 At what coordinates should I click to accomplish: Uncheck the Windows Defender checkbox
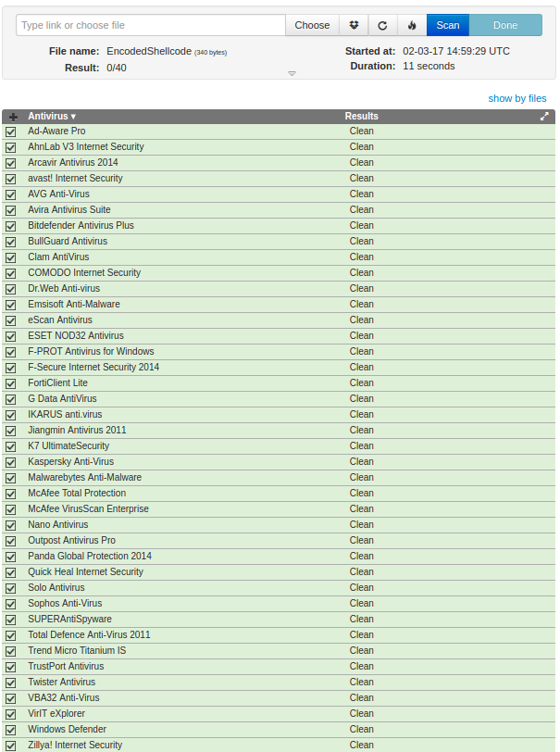(x=11, y=731)
